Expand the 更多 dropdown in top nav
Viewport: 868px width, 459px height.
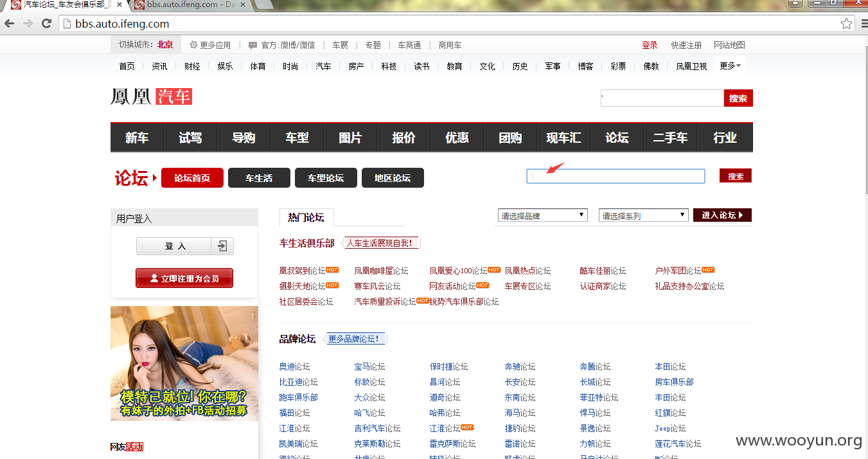[x=731, y=66]
